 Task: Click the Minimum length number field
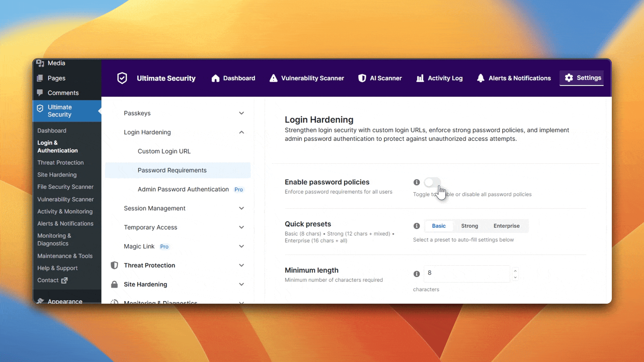coord(467,274)
